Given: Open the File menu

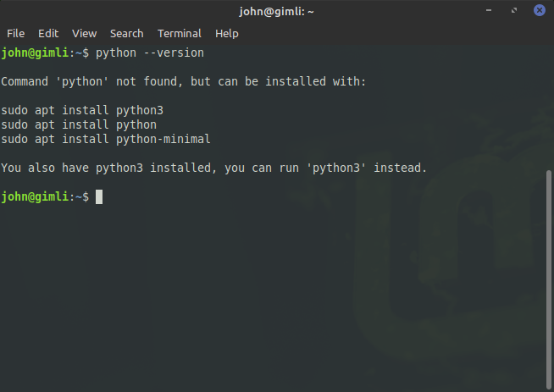Looking at the screenshot, I should 15,34.
